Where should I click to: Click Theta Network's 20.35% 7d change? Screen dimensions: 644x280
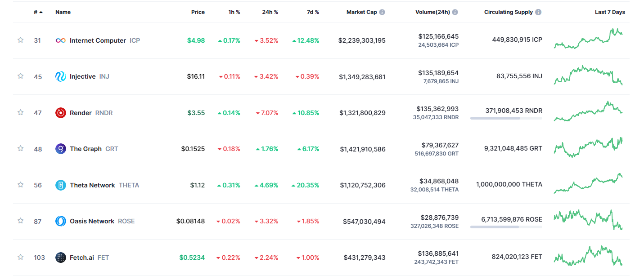click(306, 185)
